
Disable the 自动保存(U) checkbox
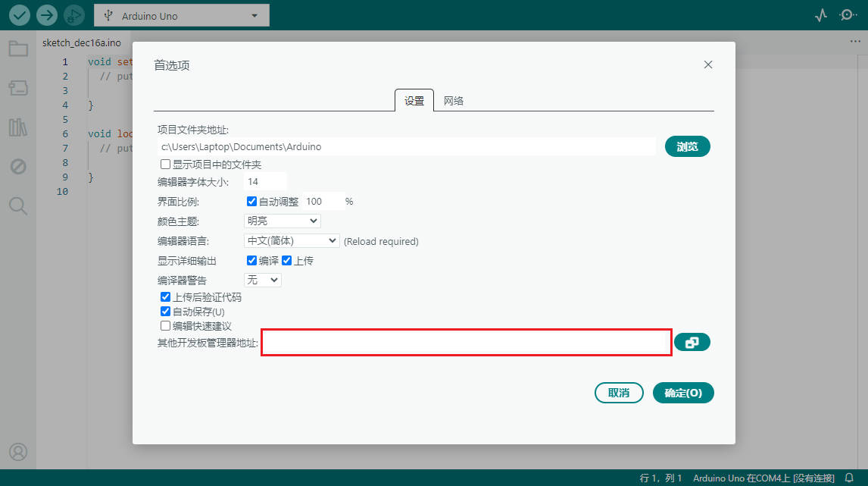point(165,311)
